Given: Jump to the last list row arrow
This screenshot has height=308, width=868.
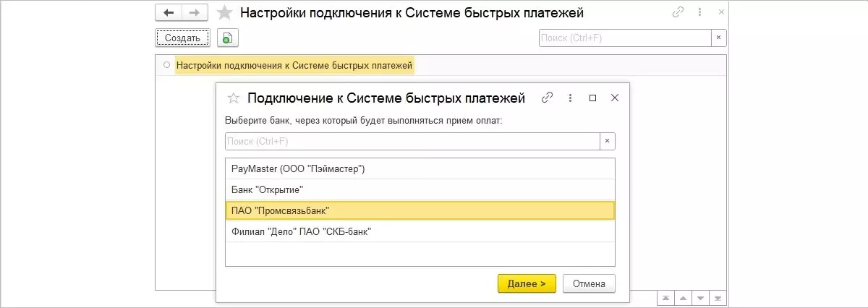Looking at the screenshot, I should click(719, 298).
